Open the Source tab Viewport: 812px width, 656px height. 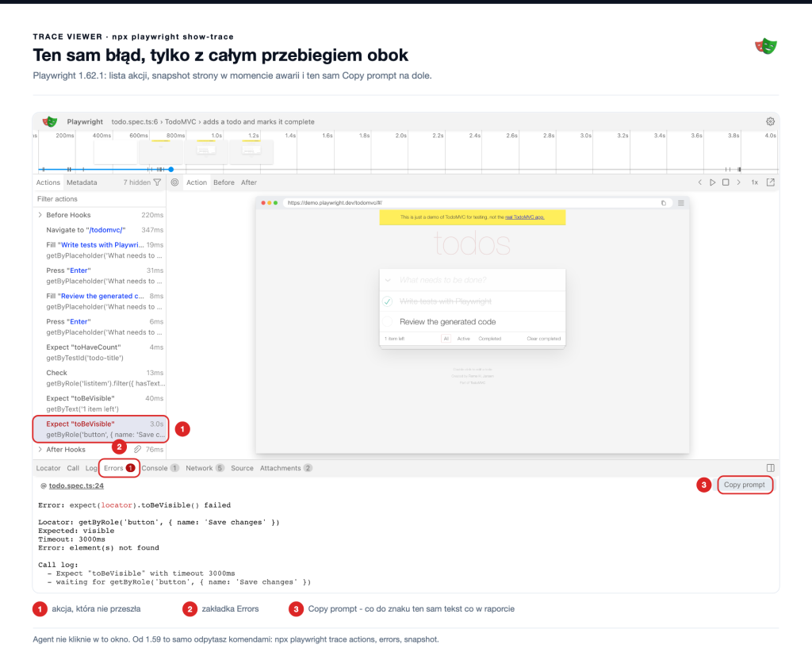pyautogui.click(x=242, y=468)
